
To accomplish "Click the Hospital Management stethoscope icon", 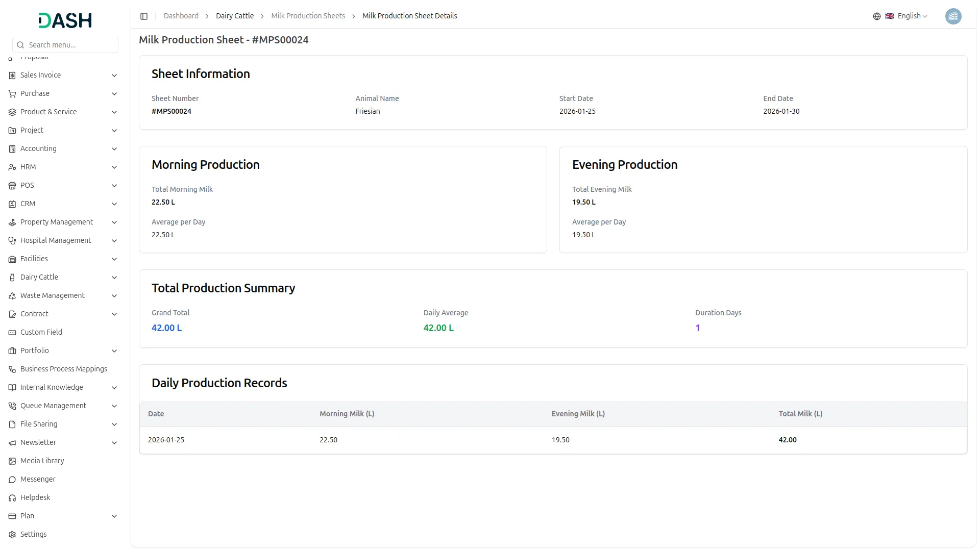I will [12, 241].
